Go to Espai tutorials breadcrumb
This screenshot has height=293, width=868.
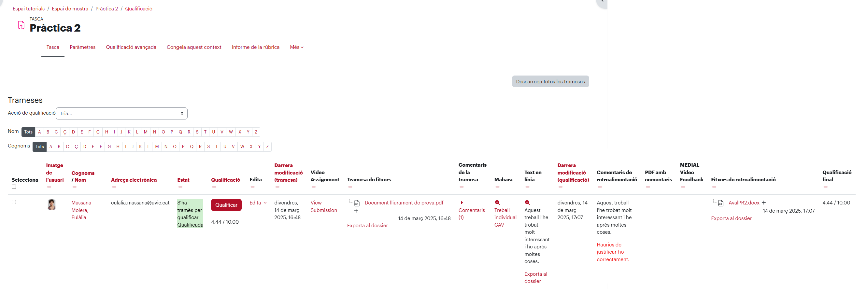[x=29, y=9]
